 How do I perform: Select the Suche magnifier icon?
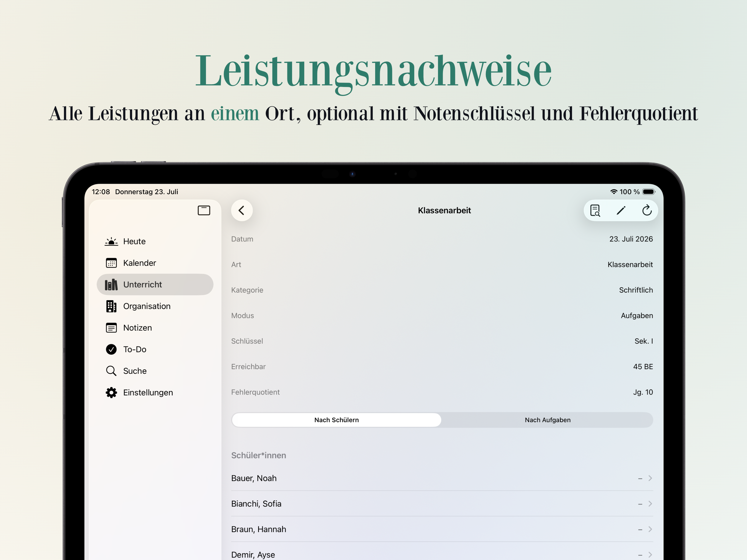[x=111, y=371]
